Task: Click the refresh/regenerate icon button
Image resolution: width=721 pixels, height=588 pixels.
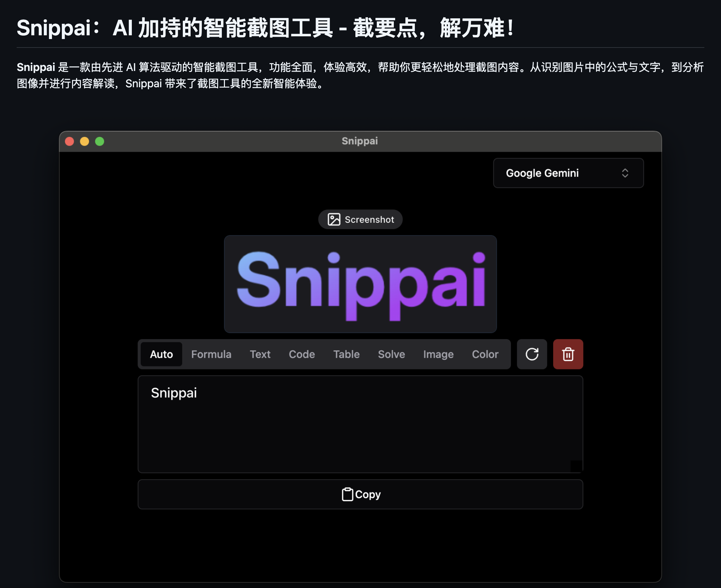Action: pyautogui.click(x=532, y=354)
